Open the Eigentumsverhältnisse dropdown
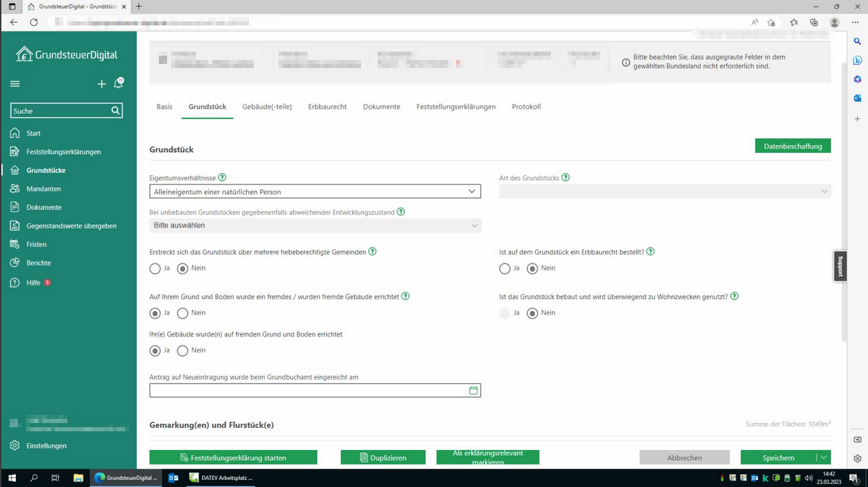 pyautogui.click(x=315, y=191)
